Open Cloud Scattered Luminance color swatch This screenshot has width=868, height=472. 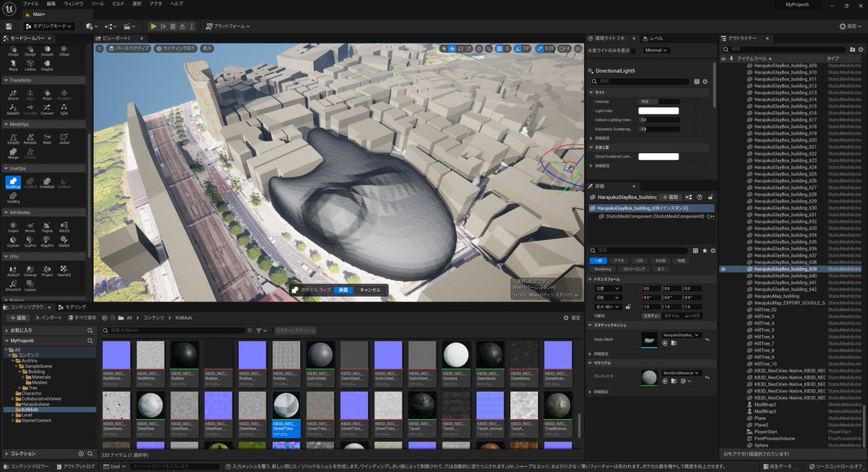pos(658,156)
